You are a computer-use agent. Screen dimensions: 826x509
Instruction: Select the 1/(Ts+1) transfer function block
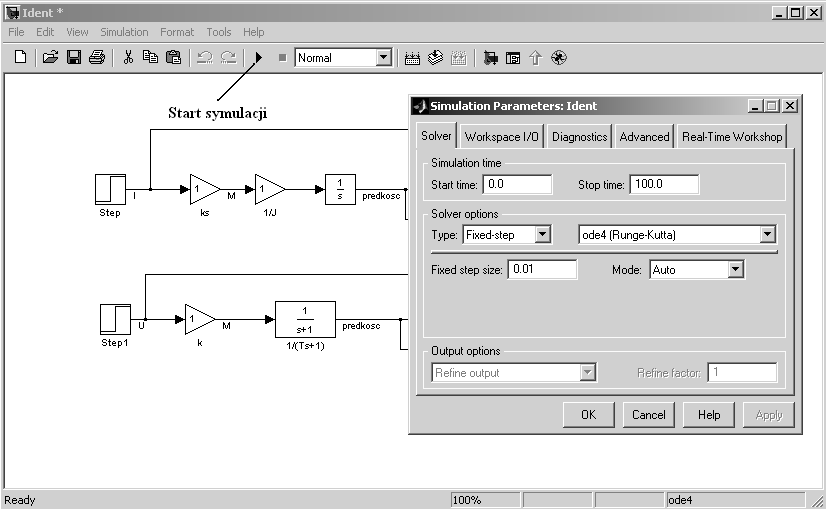pyautogui.click(x=305, y=320)
